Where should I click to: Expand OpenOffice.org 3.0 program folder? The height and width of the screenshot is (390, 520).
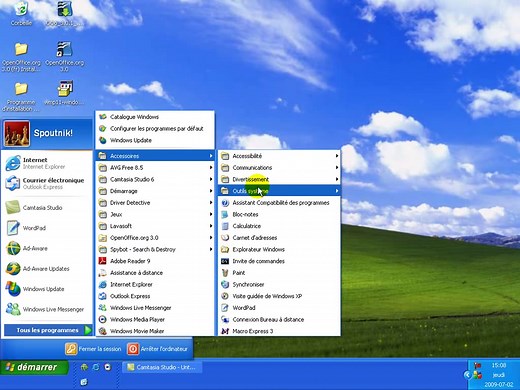coord(155,238)
